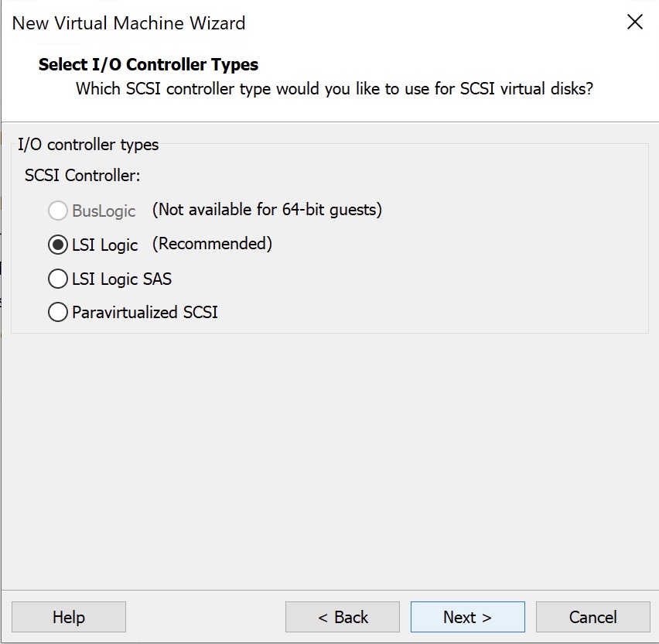The height and width of the screenshot is (644, 659).
Task: Click the "New Virtual Machine Wizard" title bar
Action: pyautogui.click(x=129, y=23)
